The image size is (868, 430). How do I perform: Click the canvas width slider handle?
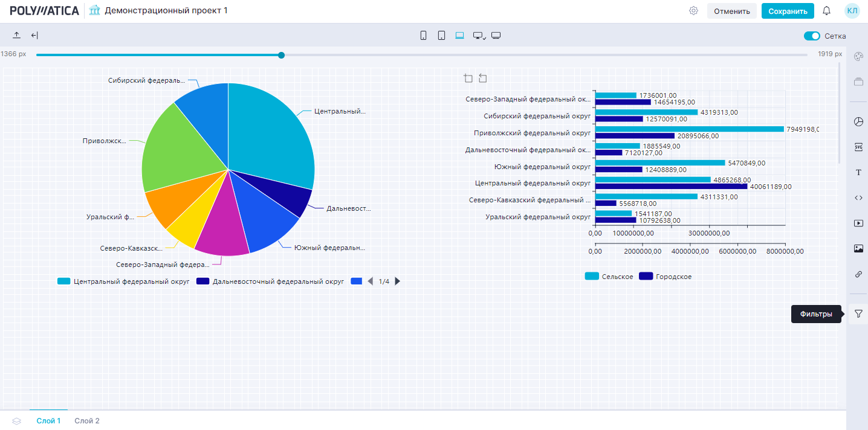[x=281, y=55]
